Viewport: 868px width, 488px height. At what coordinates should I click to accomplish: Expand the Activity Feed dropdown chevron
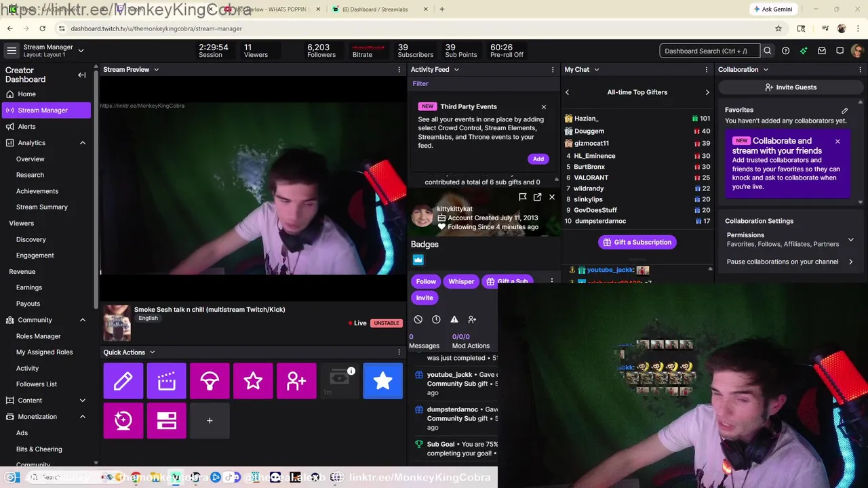(456, 69)
